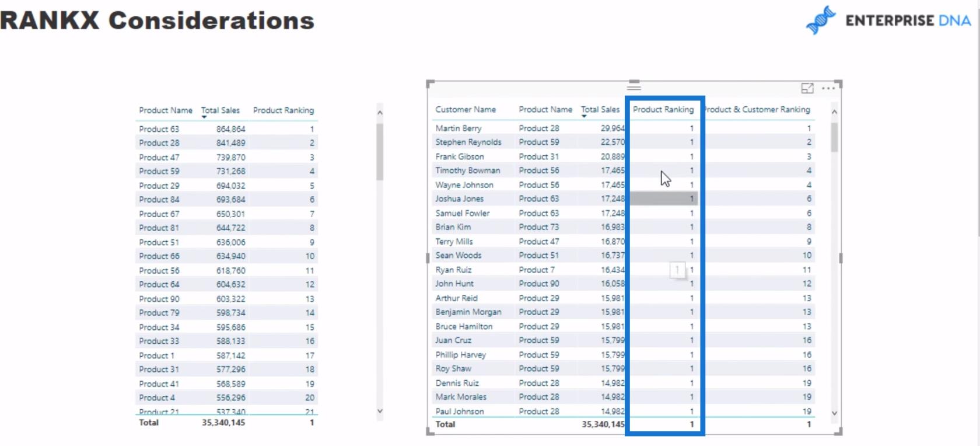Select customer Ryan Ruiz
Viewport: 980px width, 446px height.
tap(453, 270)
